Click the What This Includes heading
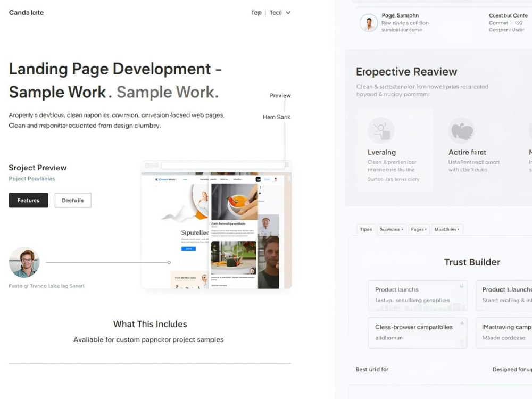Image resolution: width=532 pixels, height=399 pixels. [150, 324]
